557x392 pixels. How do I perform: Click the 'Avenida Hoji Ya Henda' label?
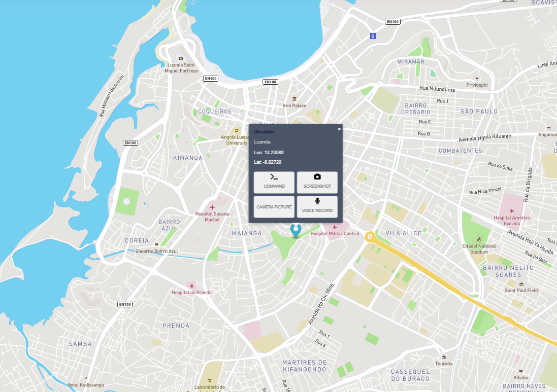(530, 242)
